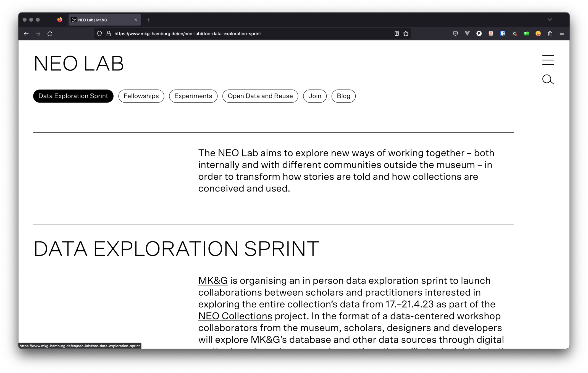This screenshot has width=588, height=373.
Task: Open Firefox application menu
Action: pyautogui.click(x=562, y=33)
